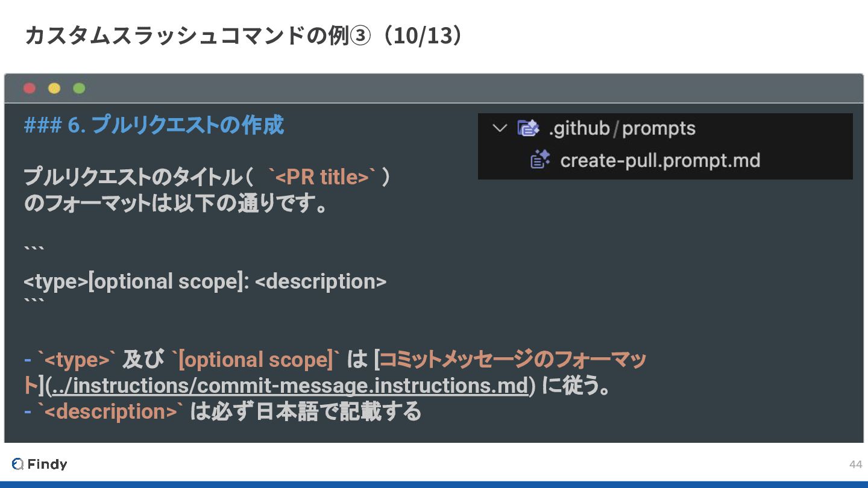
Task: Click the `<type>` inline code in bullet
Action: [77, 360]
